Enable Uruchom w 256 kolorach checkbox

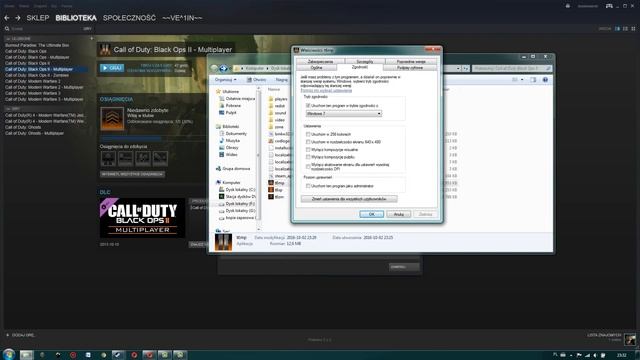coord(308,134)
